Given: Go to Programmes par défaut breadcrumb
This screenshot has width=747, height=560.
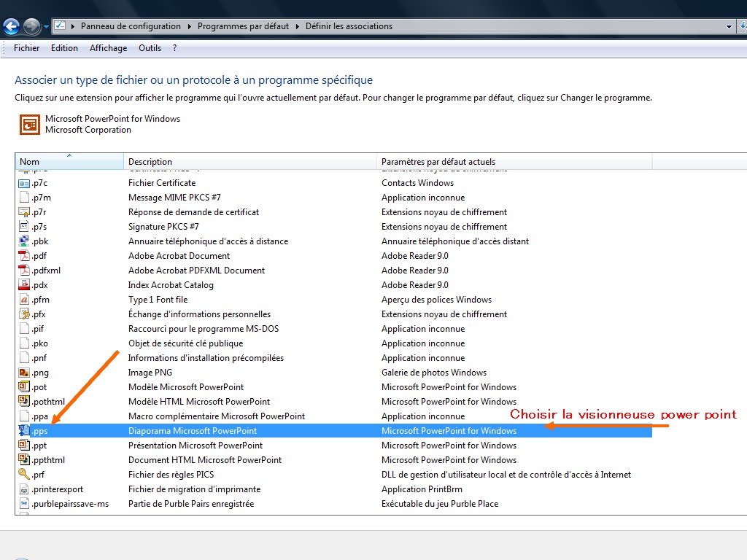Looking at the screenshot, I should [x=243, y=26].
